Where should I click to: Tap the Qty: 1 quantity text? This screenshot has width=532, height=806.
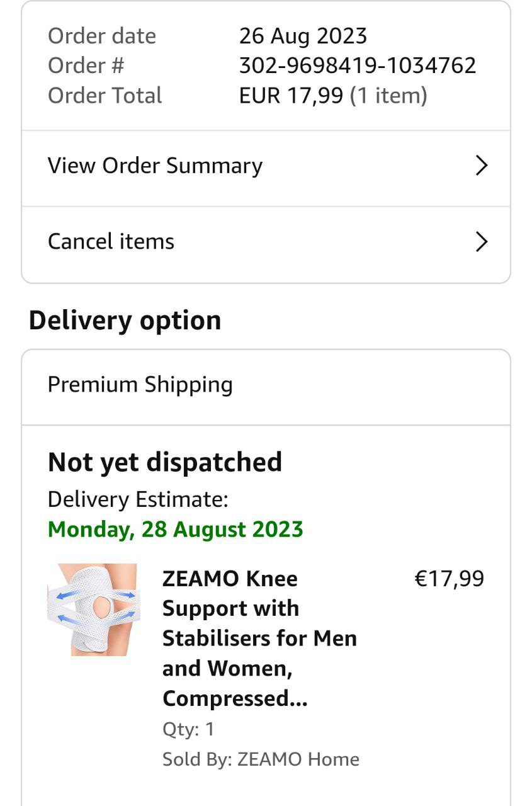[188, 729]
